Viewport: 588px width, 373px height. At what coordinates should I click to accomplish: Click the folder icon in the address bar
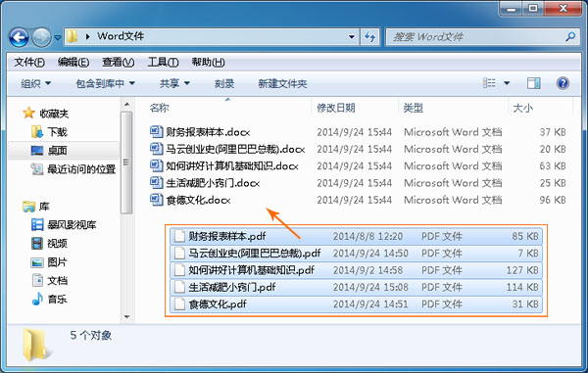pyautogui.click(x=73, y=36)
